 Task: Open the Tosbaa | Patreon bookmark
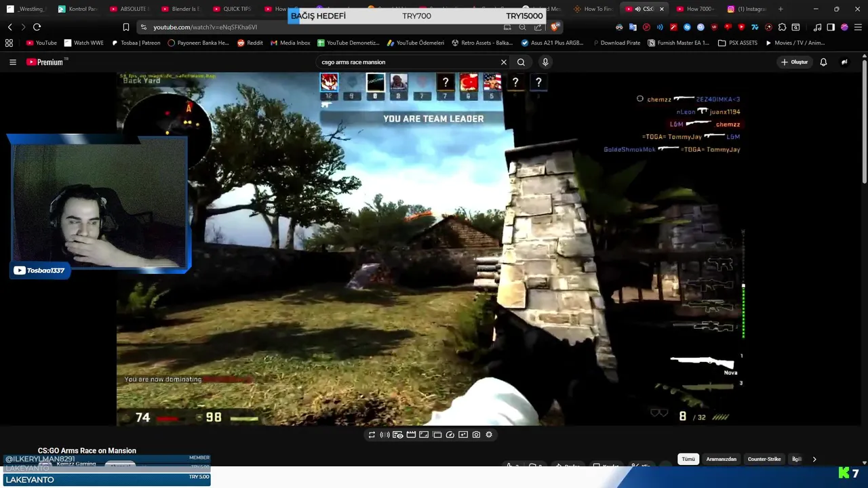pyautogui.click(x=136, y=43)
